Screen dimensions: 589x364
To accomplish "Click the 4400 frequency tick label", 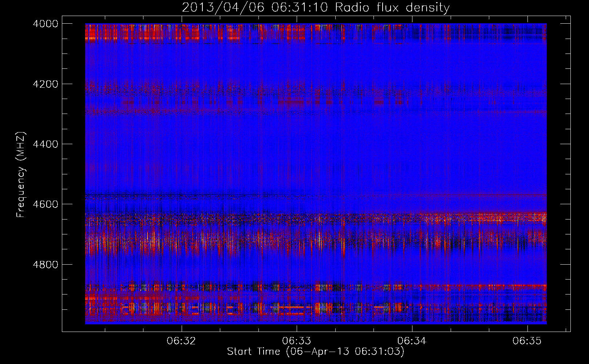I will tap(46, 144).
